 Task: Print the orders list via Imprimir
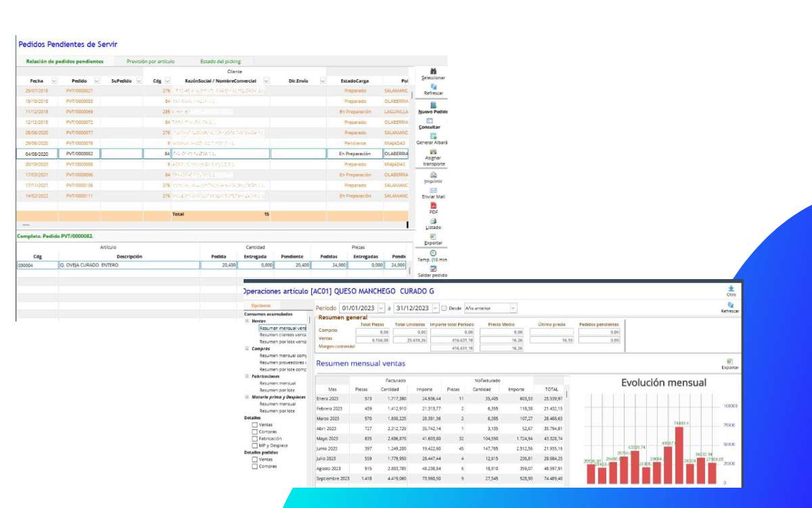433,175
